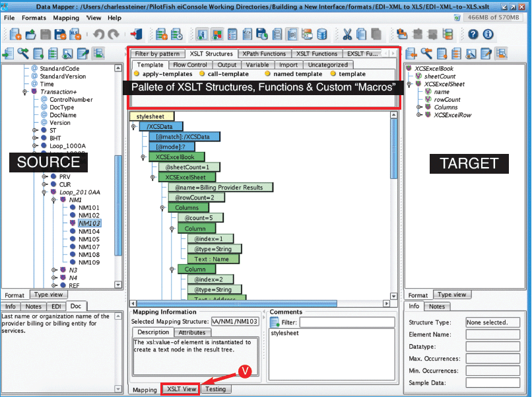This screenshot has height=397, width=532.
Task: Open the Formats menu
Action: [34, 18]
